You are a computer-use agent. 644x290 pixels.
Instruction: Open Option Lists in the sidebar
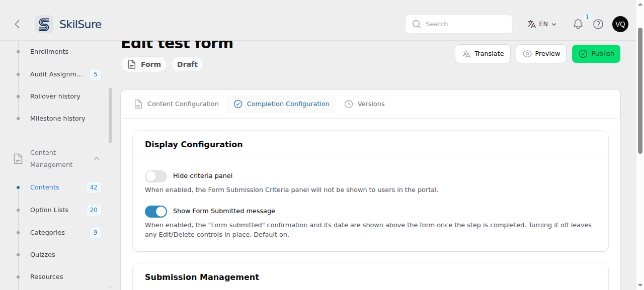(x=49, y=210)
